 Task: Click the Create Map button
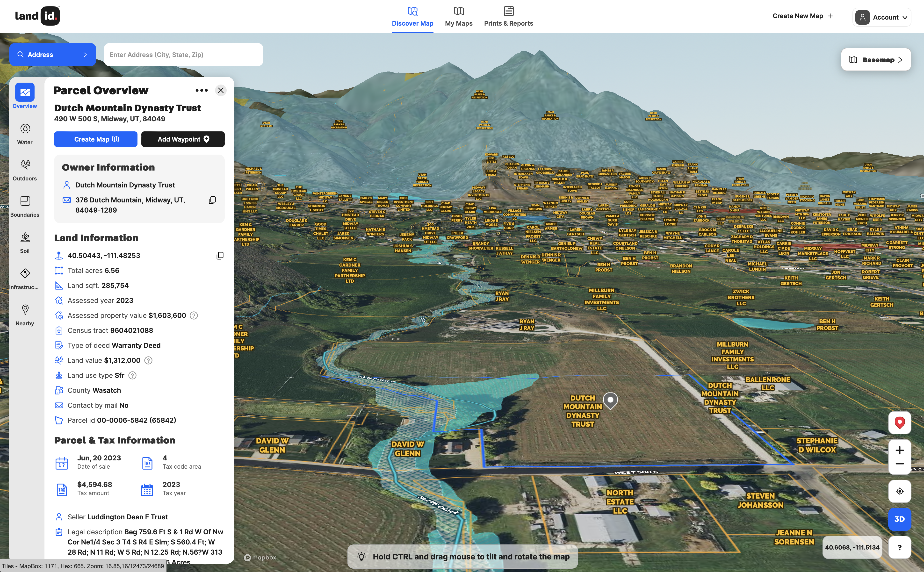(96, 139)
